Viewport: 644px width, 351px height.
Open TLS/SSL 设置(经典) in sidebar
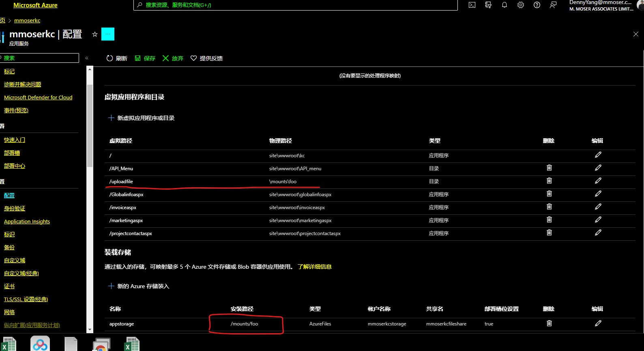coord(26,299)
